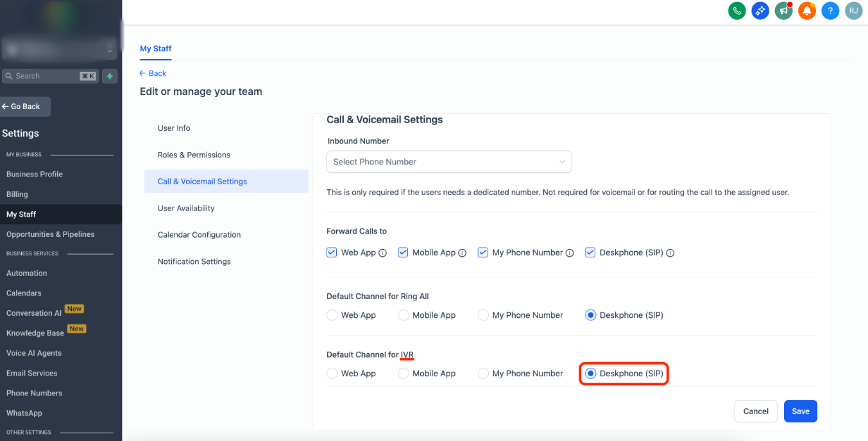Uncheck Deskphone (SIP) forward calls checkbox
This screenshot has width=868, height=441.
click(590, 252)
